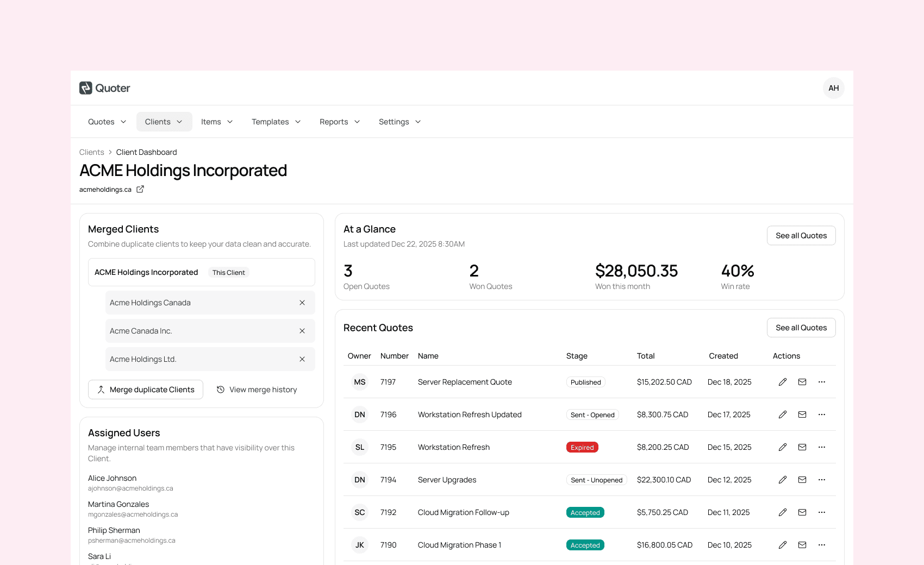Screen dimensions: 924x565
Task: Select assigned user Alice Johnson
Action: pyautogui.click(x=113, y=478)
